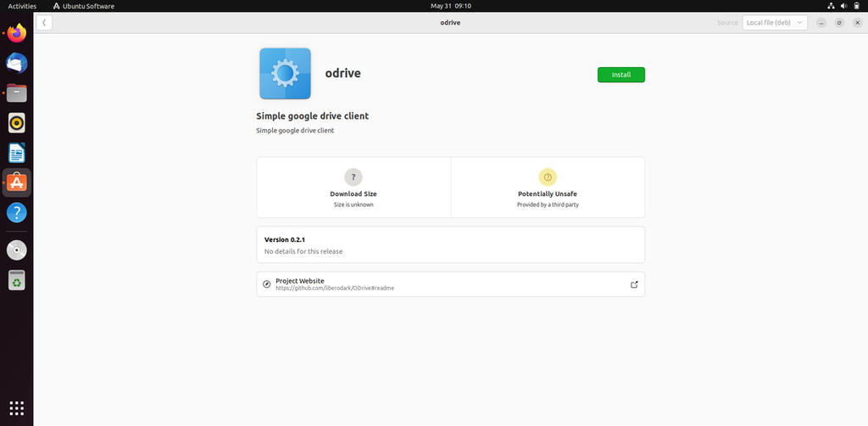This screenshot has width=868, height=426.
Task: Launch Thunderbird Mail from the dock
Action: coord(17,63)
